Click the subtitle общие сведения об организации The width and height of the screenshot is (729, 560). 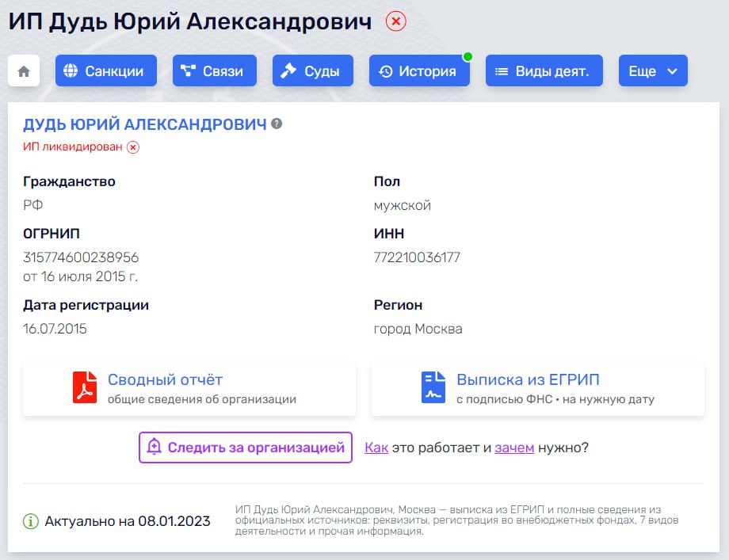(202, 399)
